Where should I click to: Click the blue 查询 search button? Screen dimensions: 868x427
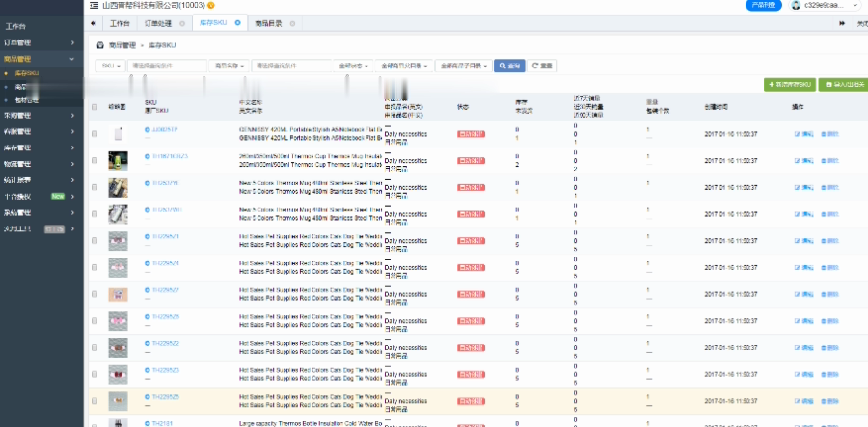509,66
